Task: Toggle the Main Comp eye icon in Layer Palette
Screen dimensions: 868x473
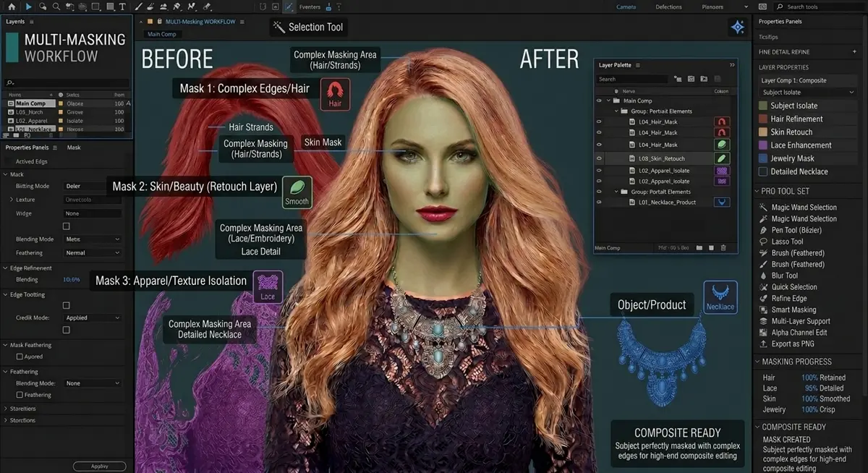Action: (x=599, y=101)
